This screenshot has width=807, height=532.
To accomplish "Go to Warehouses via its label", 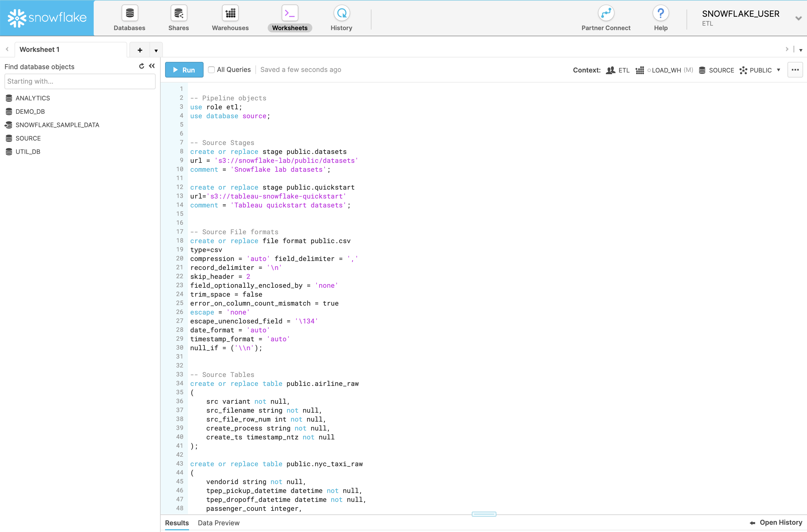I will click(x=230, y=28).
